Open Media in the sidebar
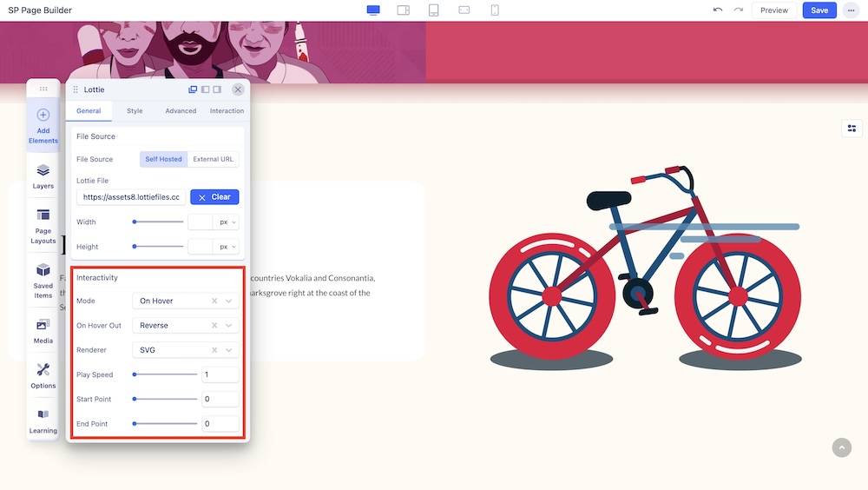The height and width of the screenshot is (490, 868). pyautogui.click(x=43, y=332)
